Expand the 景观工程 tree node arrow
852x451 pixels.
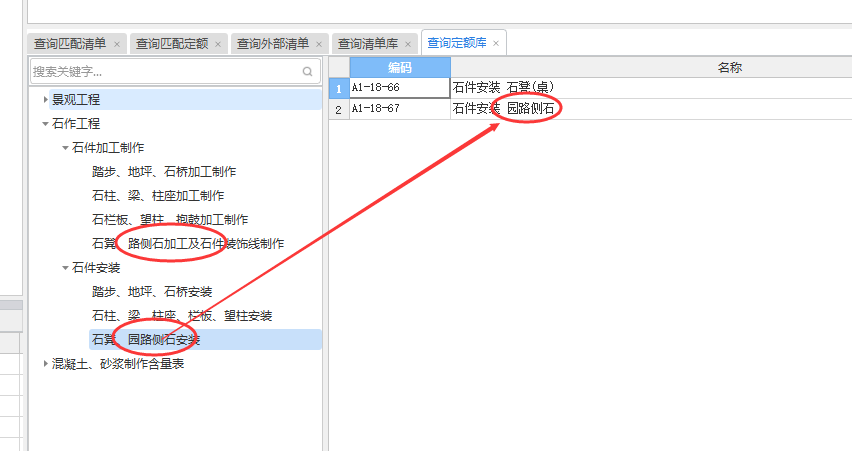[x=45, y=99]
